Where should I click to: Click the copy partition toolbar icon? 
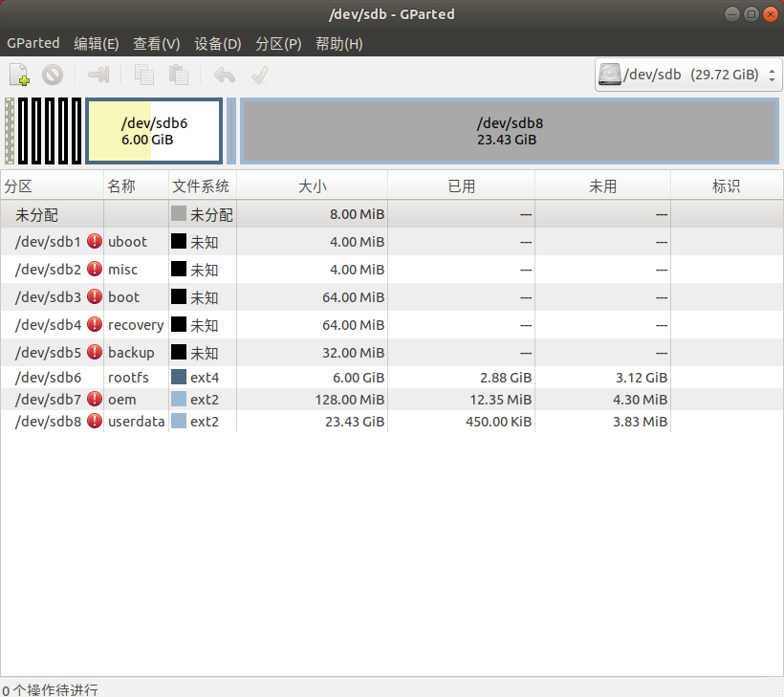tap(144, 75)
